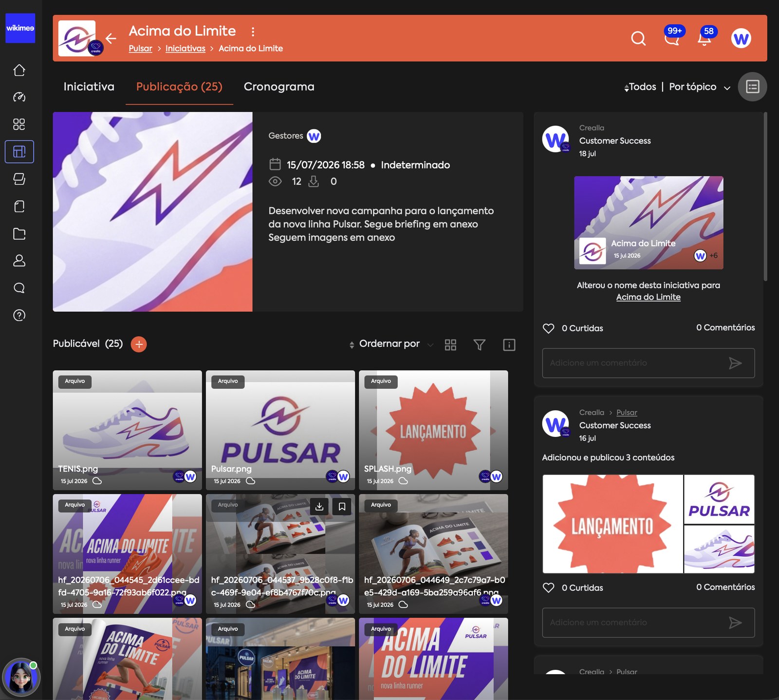The width and height of the screenshot is (779, 700).
Task: Expand the Por tópico dropdown
Action: [700, 87]
